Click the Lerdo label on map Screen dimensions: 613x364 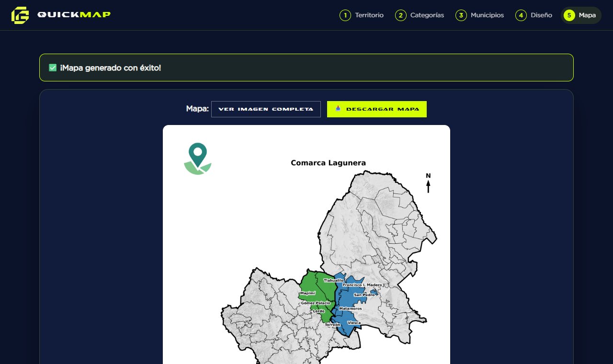tap(318, 311)
